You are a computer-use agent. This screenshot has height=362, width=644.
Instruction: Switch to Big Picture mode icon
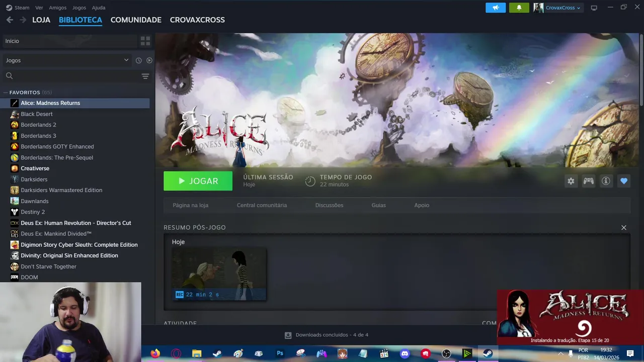[594, 8]
